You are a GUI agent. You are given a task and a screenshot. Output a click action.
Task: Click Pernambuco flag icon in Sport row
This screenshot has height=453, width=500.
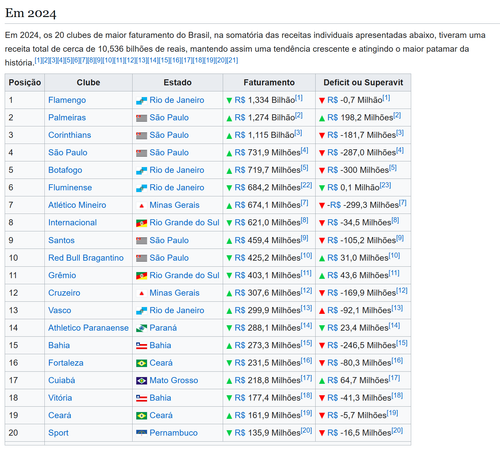(x=141, y=433)
